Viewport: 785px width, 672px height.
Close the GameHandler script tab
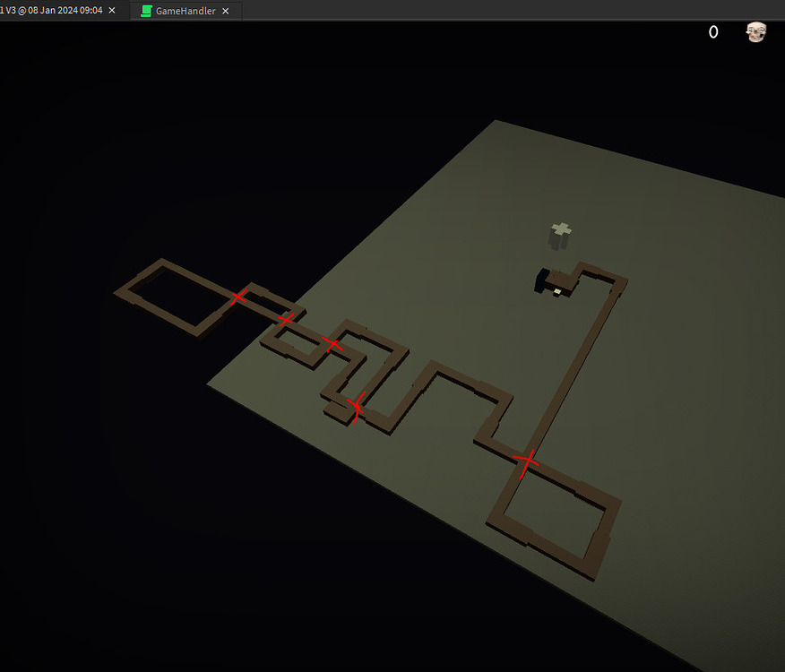224,11
